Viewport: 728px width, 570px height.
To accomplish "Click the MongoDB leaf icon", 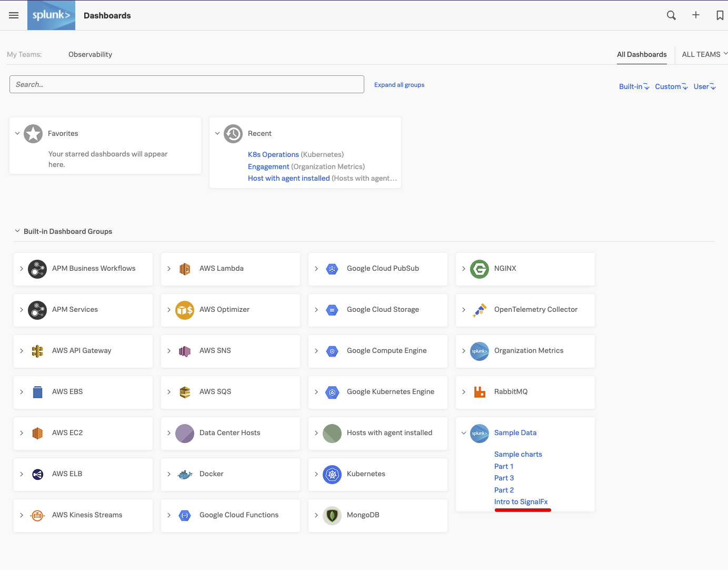I will 332,516.
